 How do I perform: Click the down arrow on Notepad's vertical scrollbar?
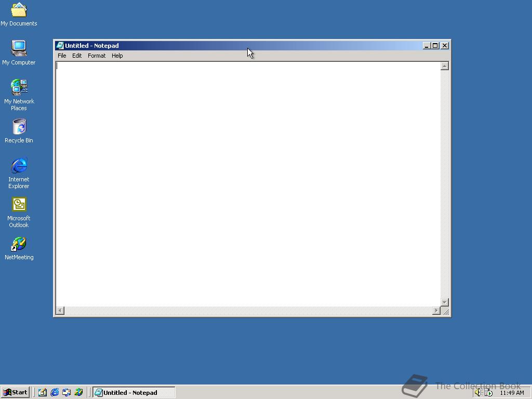click(445, 302)
